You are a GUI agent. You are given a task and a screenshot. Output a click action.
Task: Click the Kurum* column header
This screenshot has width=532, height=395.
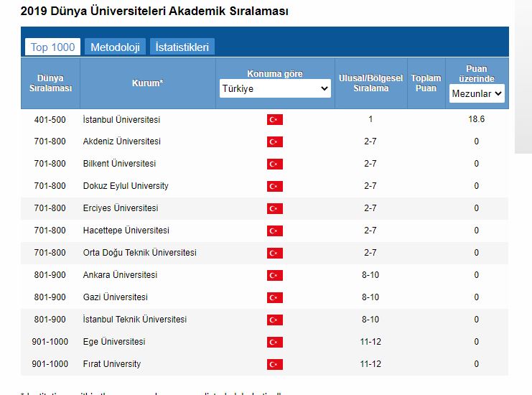click(x=148, y=83)
